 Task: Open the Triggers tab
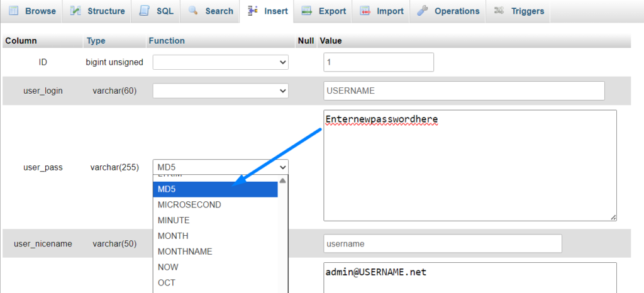click(x=518, y=11)
